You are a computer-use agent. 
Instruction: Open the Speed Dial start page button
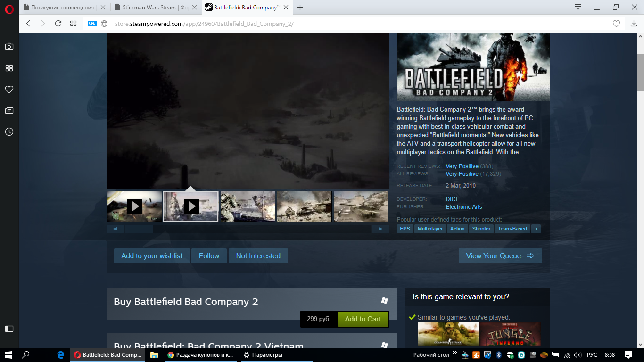(73, 24)
